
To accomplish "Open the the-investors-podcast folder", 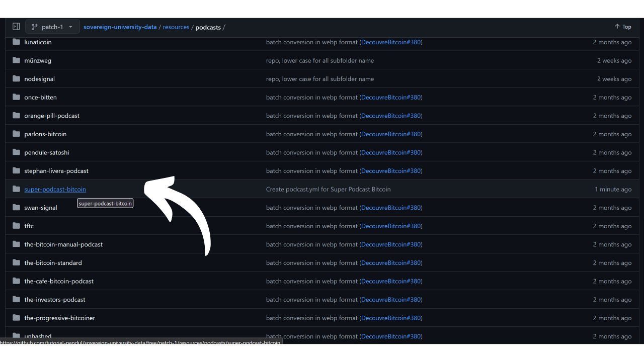I will tap(55, 300).
